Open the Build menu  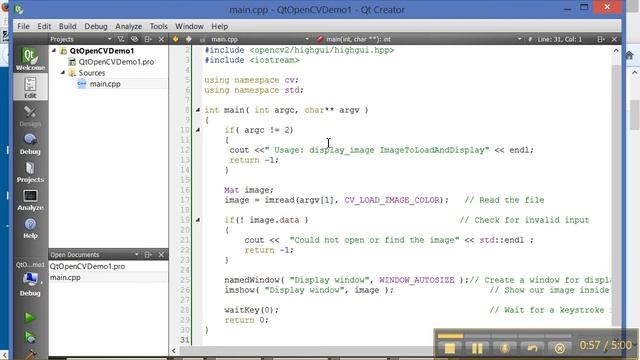(x=67, y=26)
